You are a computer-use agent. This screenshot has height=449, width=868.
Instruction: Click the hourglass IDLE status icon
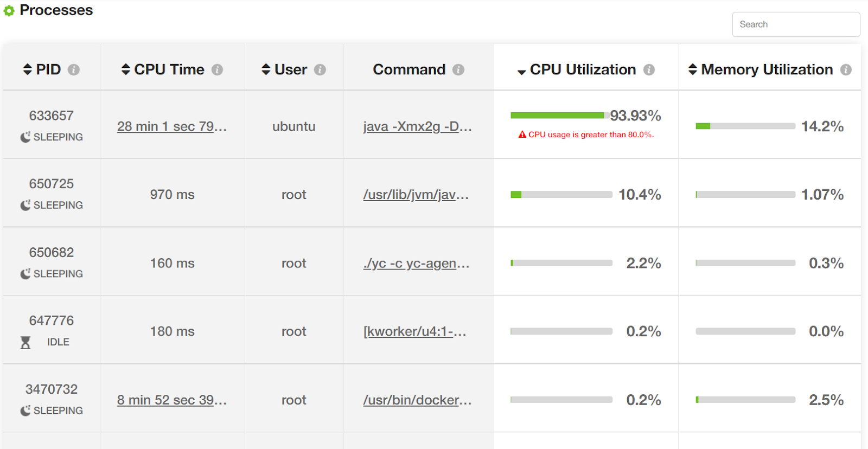click(25, 343)
